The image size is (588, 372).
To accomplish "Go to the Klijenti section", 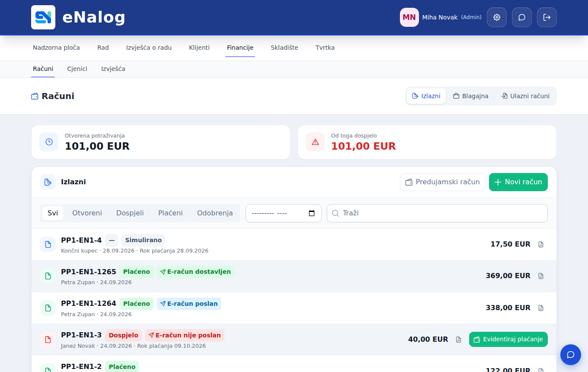I will 199,48.
